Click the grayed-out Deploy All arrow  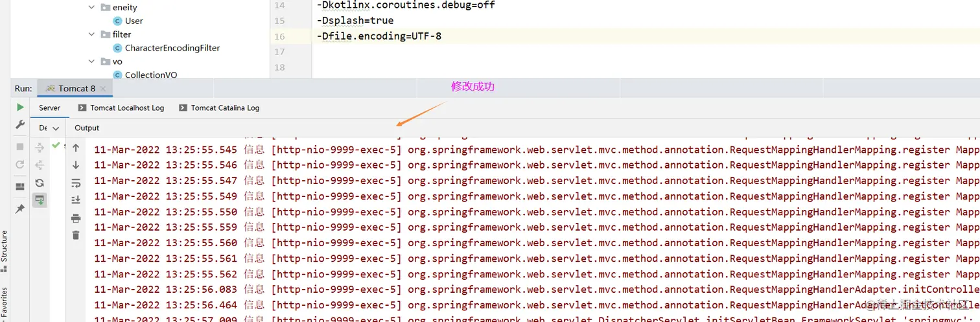pyautogui.click(x=40, y=148)
